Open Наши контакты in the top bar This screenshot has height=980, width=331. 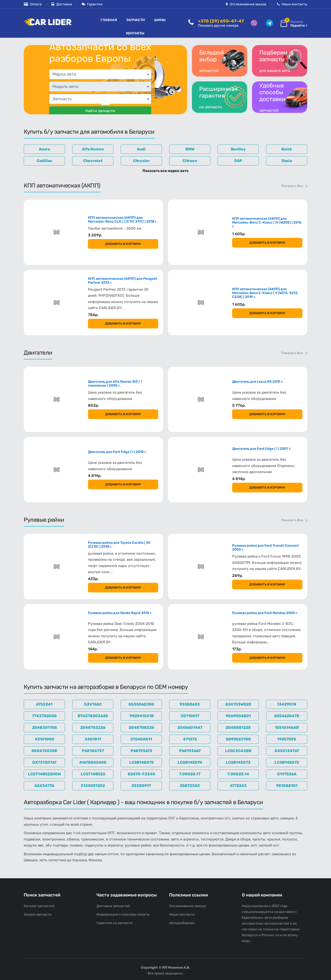point(292,4)
